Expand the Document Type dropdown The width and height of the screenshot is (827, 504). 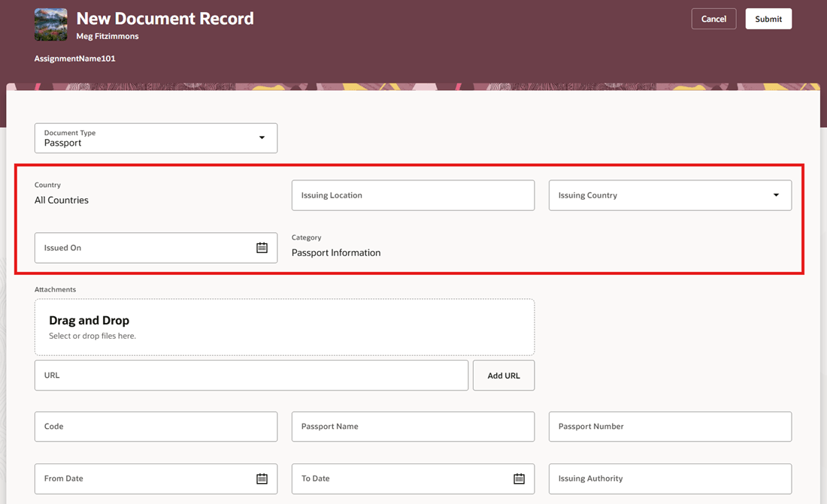pyautogui.click(x=262, y=137)
